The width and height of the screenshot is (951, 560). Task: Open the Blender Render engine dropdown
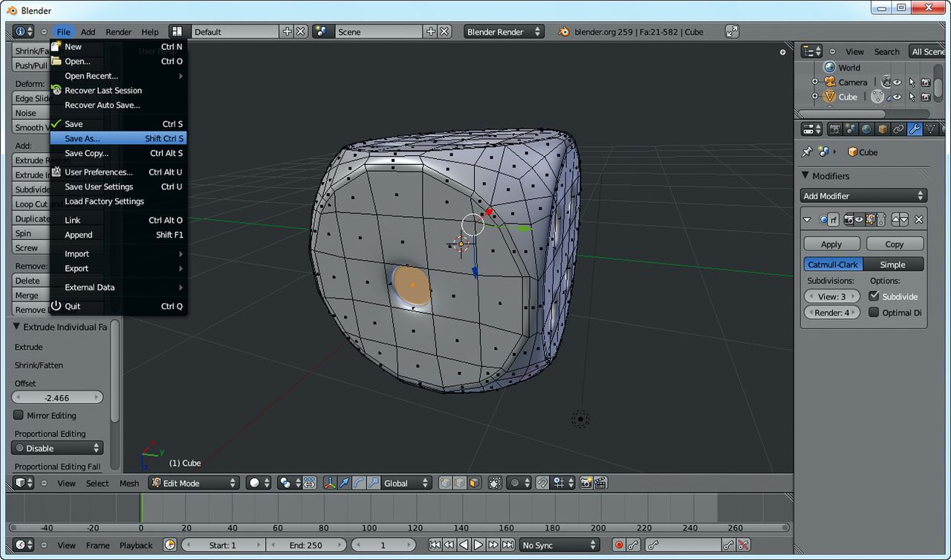tap(503, 32)
